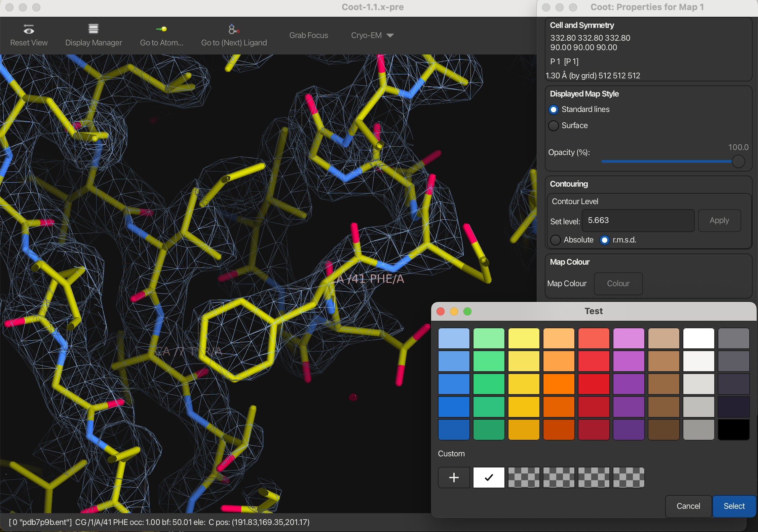Close the Test colour dialog
The height and width of the screenshot is (532, 758).
441,311
